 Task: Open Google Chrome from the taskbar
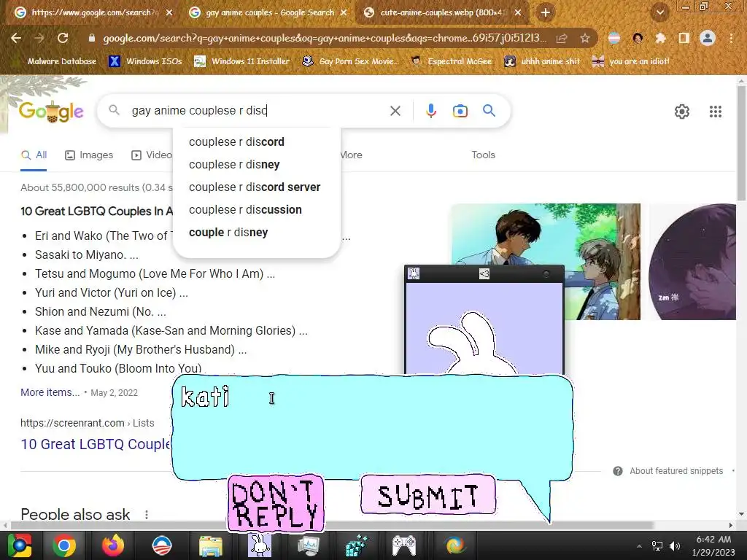click(64, 545)
